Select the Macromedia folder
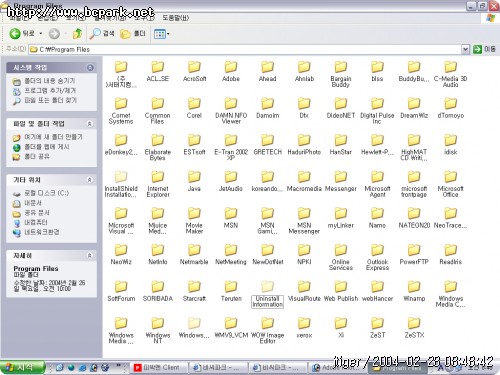Screen dimensions: 500x375 (304, 181)
